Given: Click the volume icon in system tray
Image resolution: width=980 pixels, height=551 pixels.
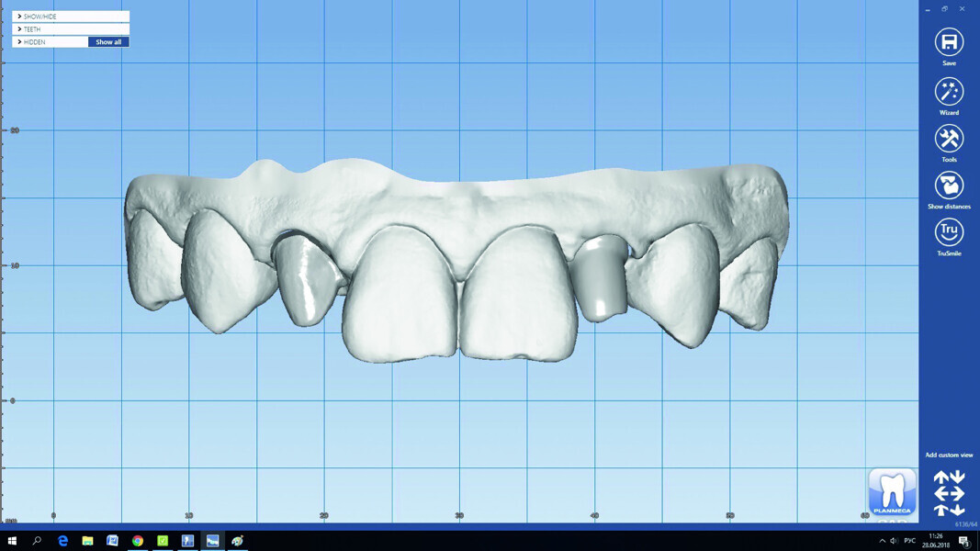Looking at the screenshot, I should [x=894, y=541].
